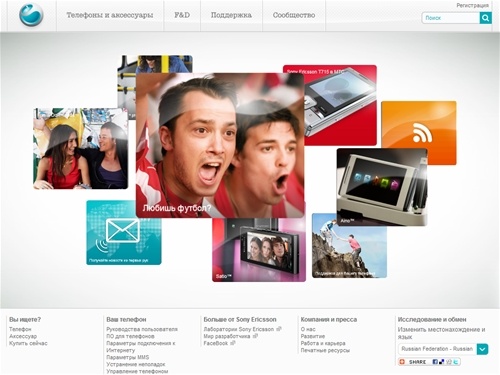The height and width of the screenshot is (375, 500).
Task: Open the Satio phone tile
Action: [259, 250]
